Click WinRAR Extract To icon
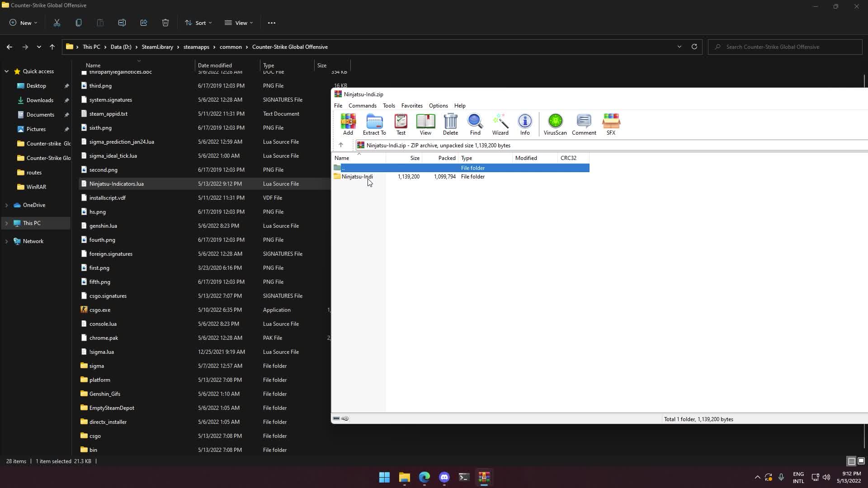The height and width of the screenshot is (488, 868). pos(374,124)
